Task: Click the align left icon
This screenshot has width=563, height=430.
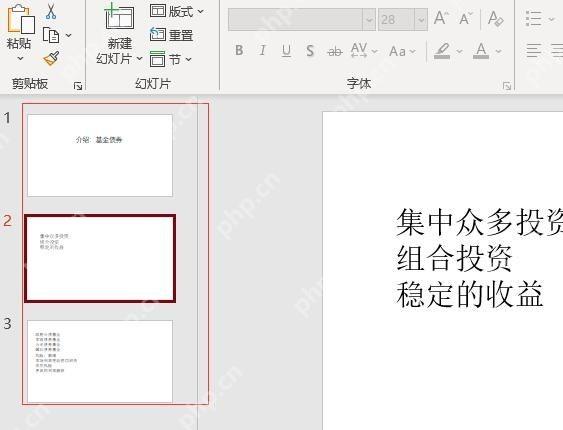Action: [x=534, y=50]
